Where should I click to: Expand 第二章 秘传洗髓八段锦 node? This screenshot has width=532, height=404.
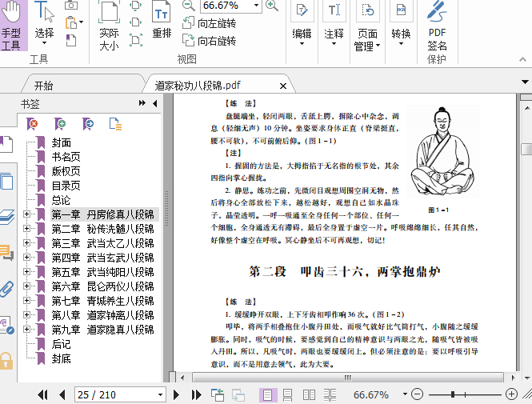(26, 228)
